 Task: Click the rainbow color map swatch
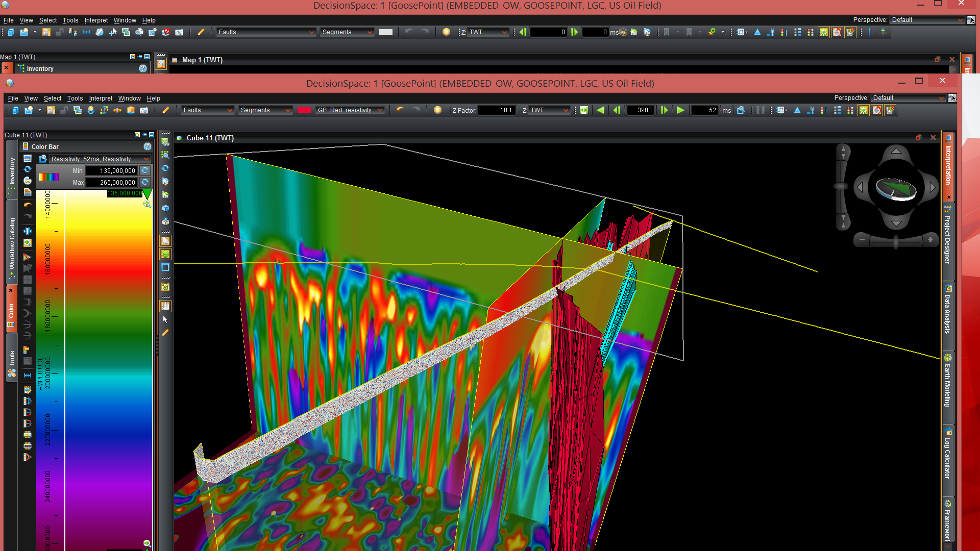click(x=49, y=177)
